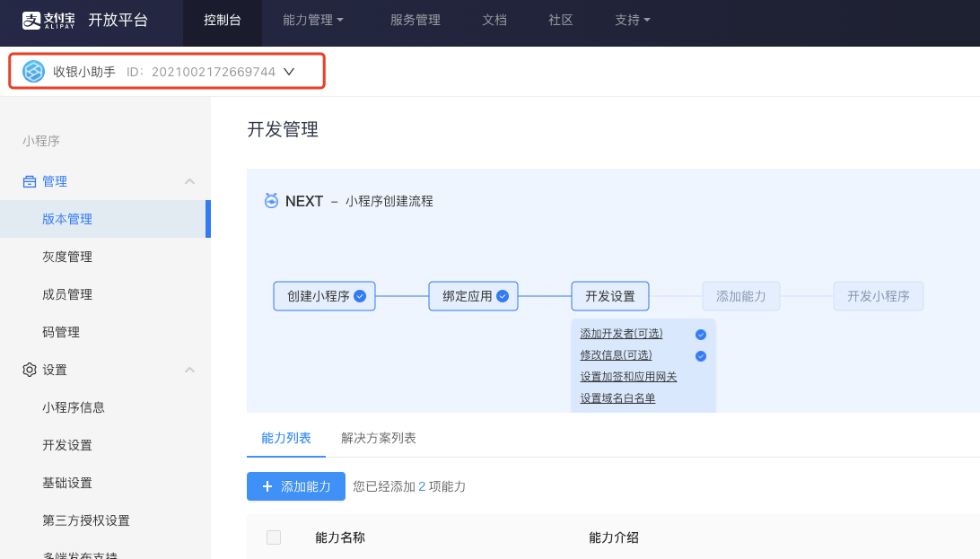Open 服务管理 in top navigation
Viewport: 980px width, 559px height.
416,20
